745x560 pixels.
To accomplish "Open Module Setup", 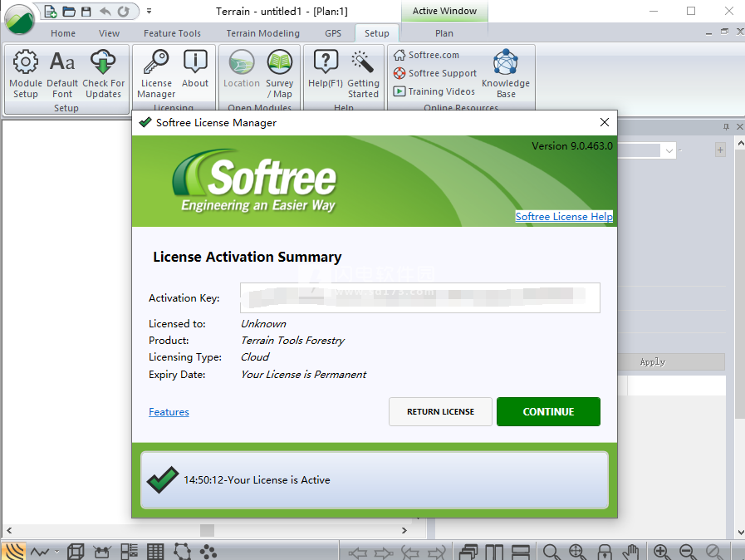I will tap(26, 74).
